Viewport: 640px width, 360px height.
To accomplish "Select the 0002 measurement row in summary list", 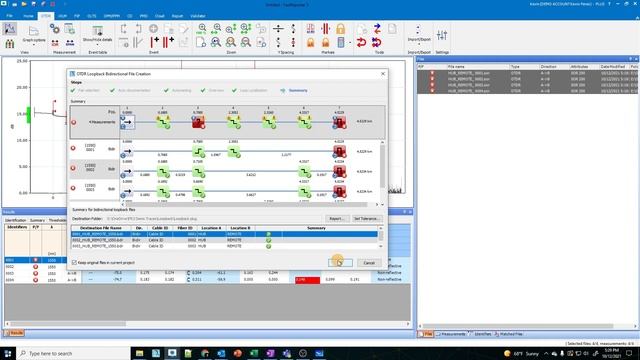I will 95,168.
